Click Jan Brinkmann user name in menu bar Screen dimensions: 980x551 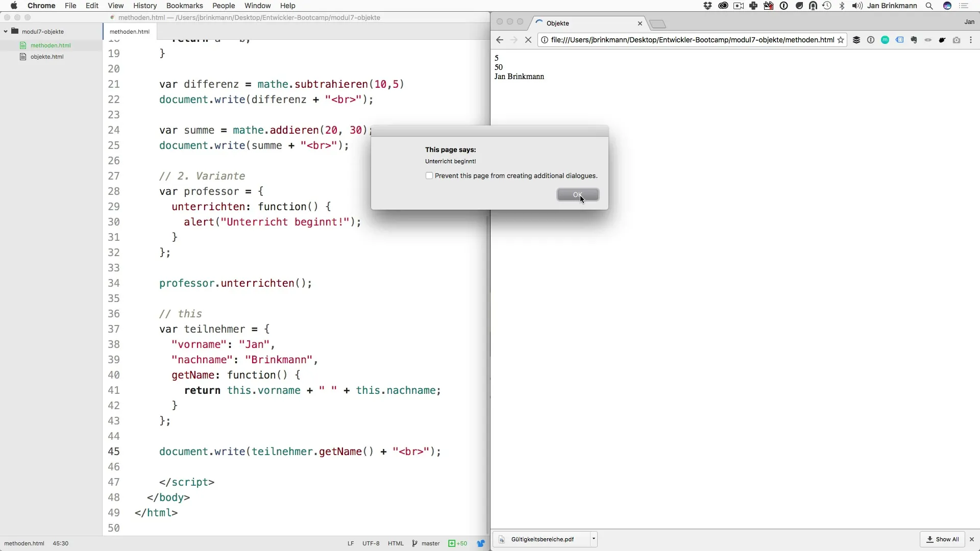tap(892, 6)
